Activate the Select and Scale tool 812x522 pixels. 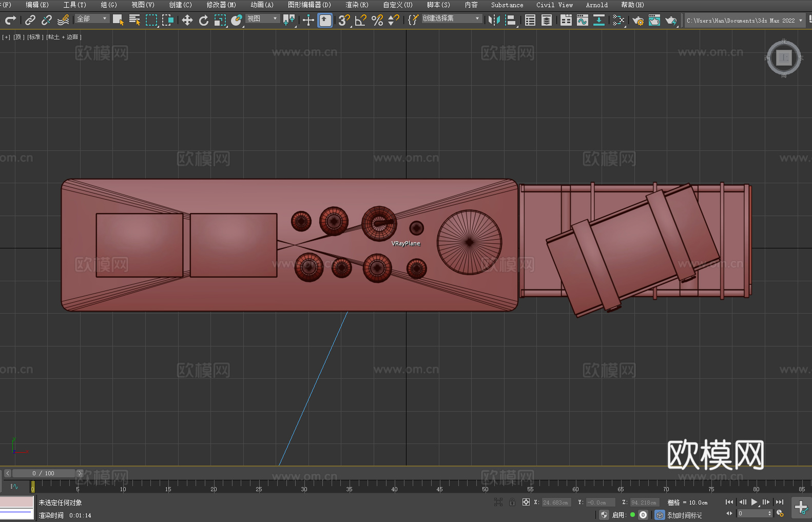(220, 20)
